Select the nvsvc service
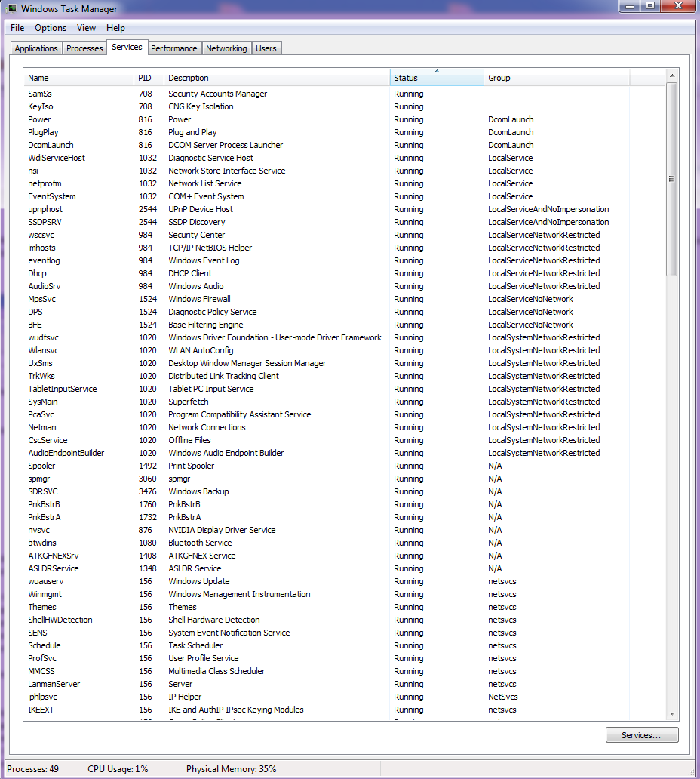700x779 pixels. point(344,530)
